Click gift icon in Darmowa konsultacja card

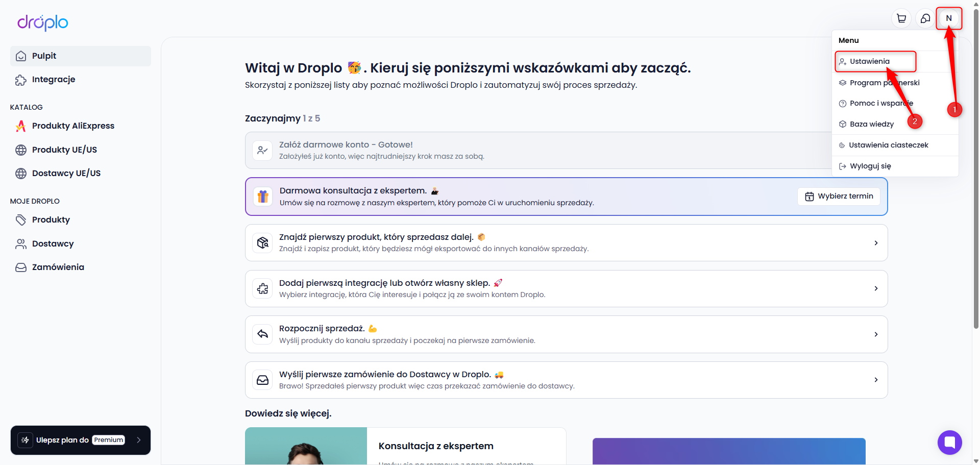point(263,197)
